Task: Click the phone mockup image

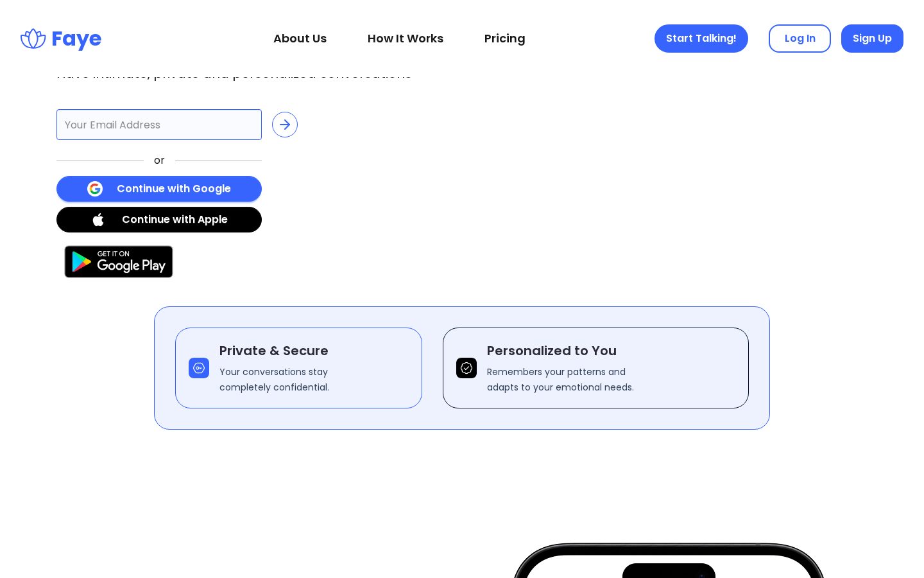Action: (x=669, y=561)
